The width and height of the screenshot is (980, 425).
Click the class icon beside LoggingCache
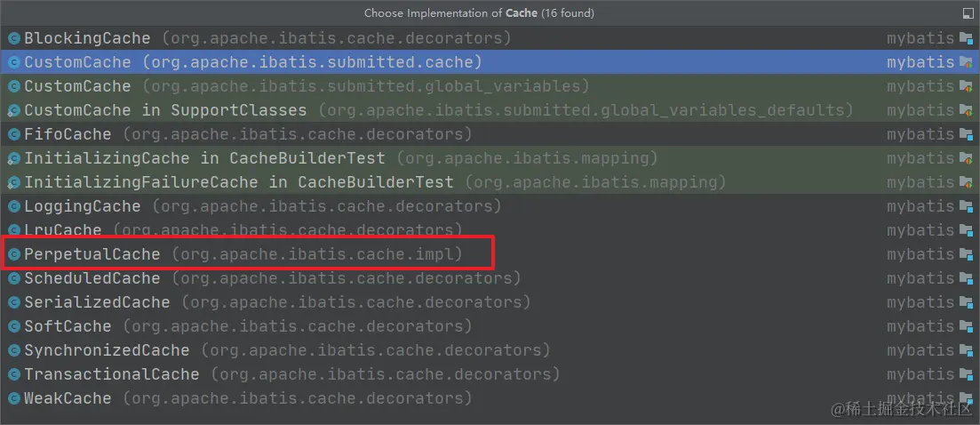(x=13, y=206)
